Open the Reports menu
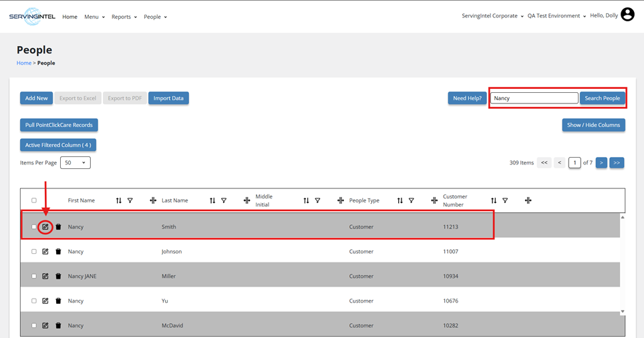The width and height of the screenshot is (644, 338). [124, 17]
